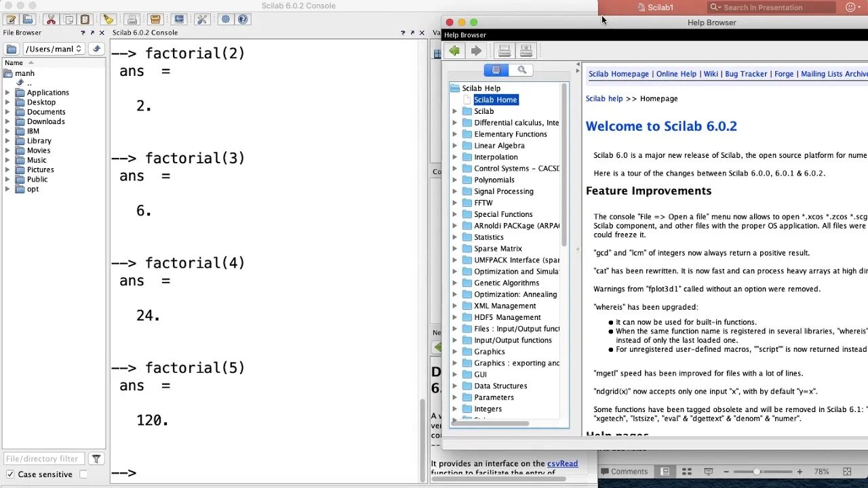The width and height of the screenshot is (868, 488).
Task: Open the Scilab Homepage link
Action: (619, 74)
